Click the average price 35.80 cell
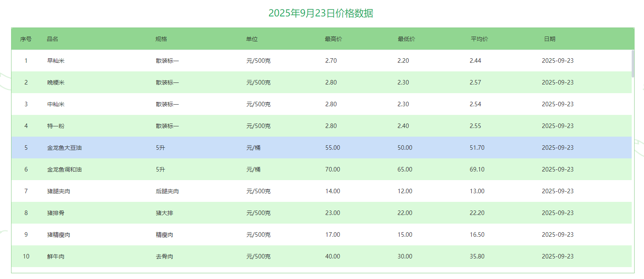644x279 pixels. click(x=477, y=256)
